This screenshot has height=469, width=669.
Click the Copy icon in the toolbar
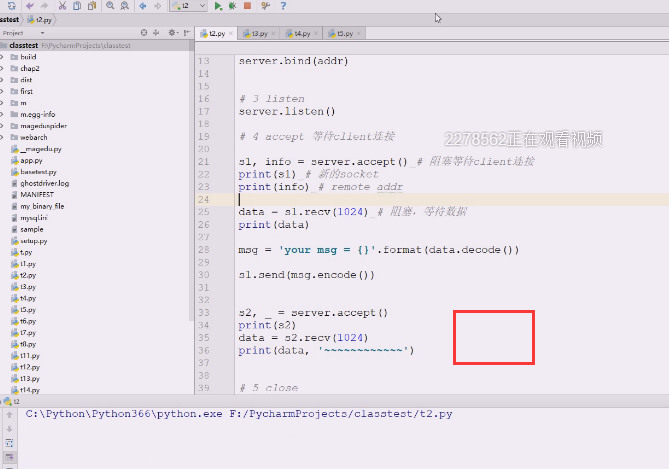[x=77, y=6]
